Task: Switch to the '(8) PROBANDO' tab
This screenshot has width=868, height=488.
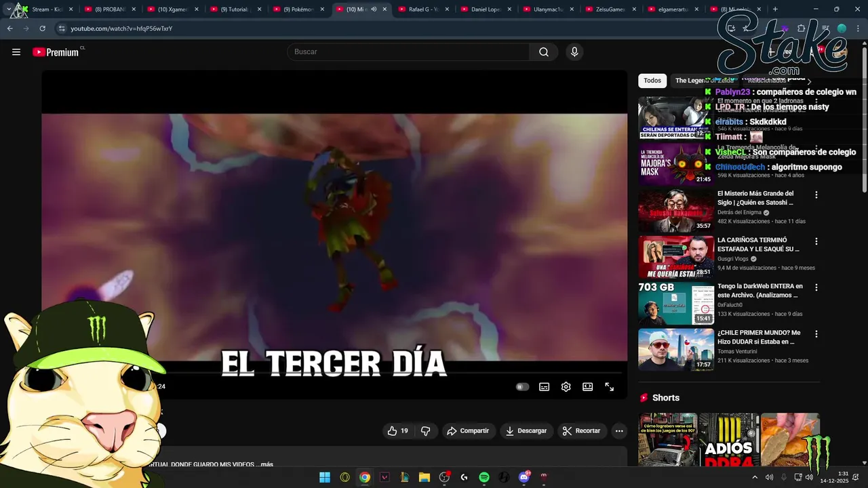Action: coord(108,9)
